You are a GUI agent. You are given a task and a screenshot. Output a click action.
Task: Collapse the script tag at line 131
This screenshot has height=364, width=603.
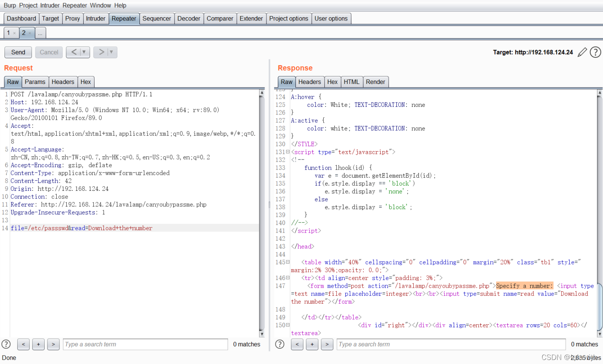click(287, 152)
